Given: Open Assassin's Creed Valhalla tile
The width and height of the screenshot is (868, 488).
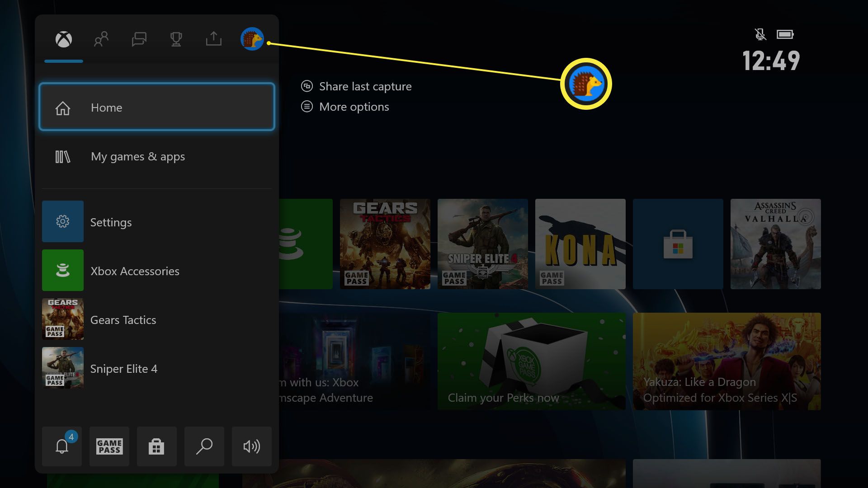Looking at the screenshot, I should click(x=776, y=244).
